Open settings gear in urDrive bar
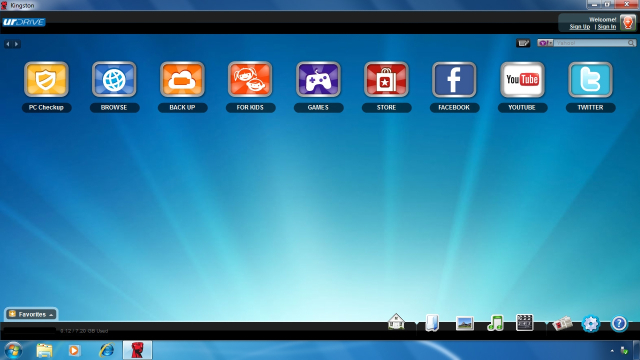Image resolution: width=640 pixels, height=360 pixels. [x=591, y=324]
